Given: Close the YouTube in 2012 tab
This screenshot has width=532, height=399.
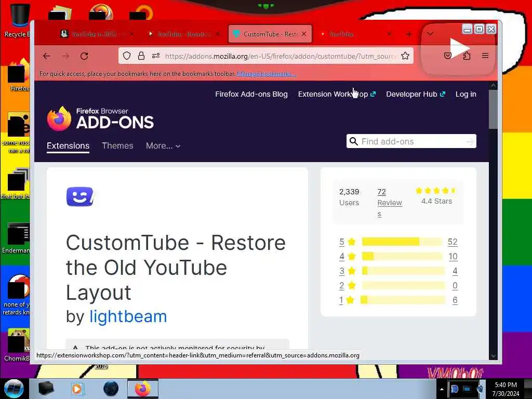Looking at the screenshot, I should pyautogui.click(x=131, y=34).
